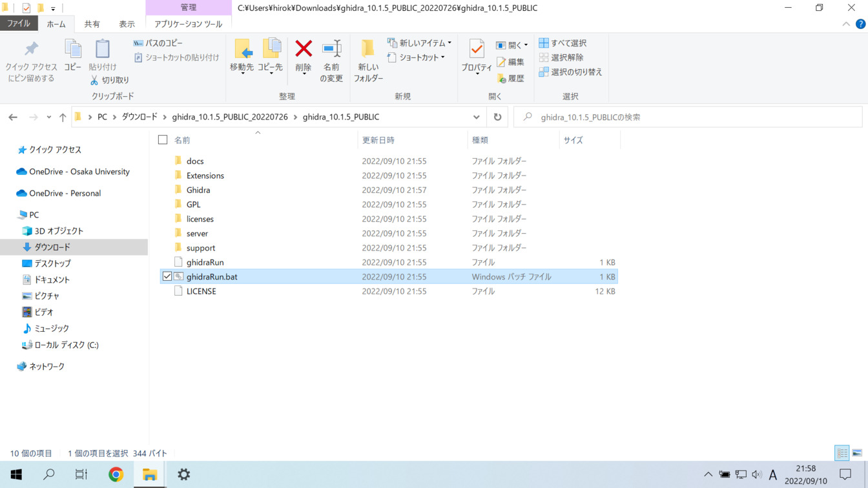Open the Manage contextual tab
This screenshot has width=868, height=488.
coord(189,8)
